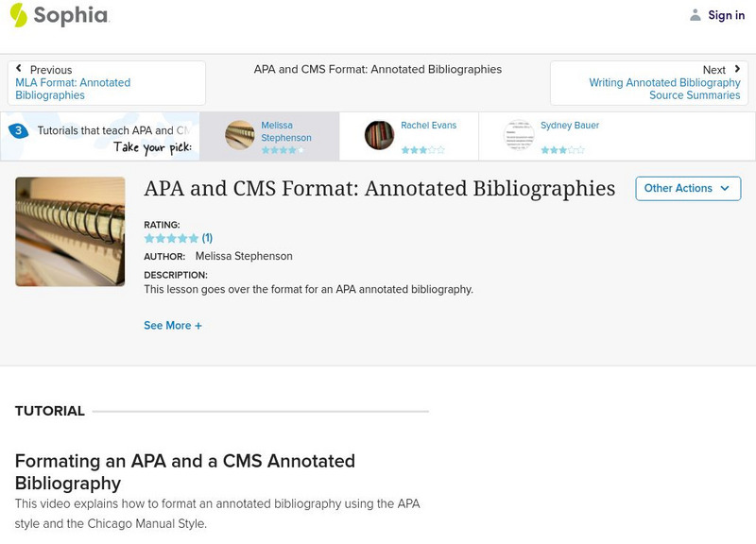Expand the description with See More +
This screenshot has height=544, width=756.
(174, 325)
